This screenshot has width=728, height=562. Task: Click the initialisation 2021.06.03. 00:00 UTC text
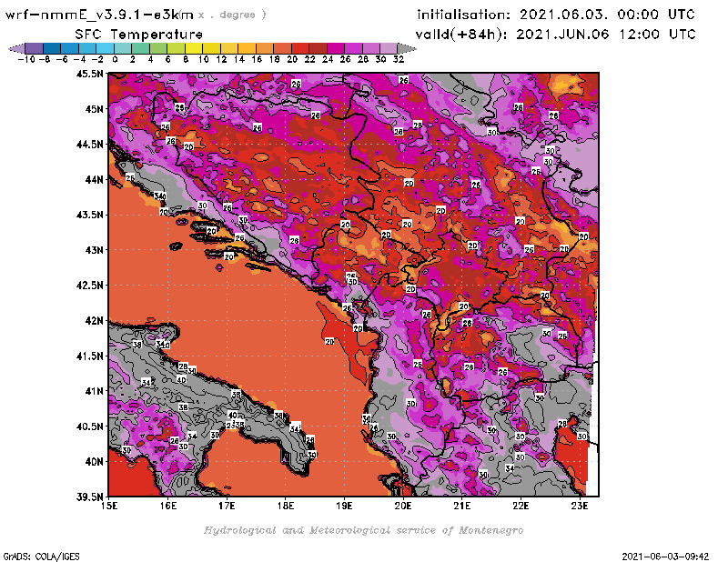[x=556, y=15]
